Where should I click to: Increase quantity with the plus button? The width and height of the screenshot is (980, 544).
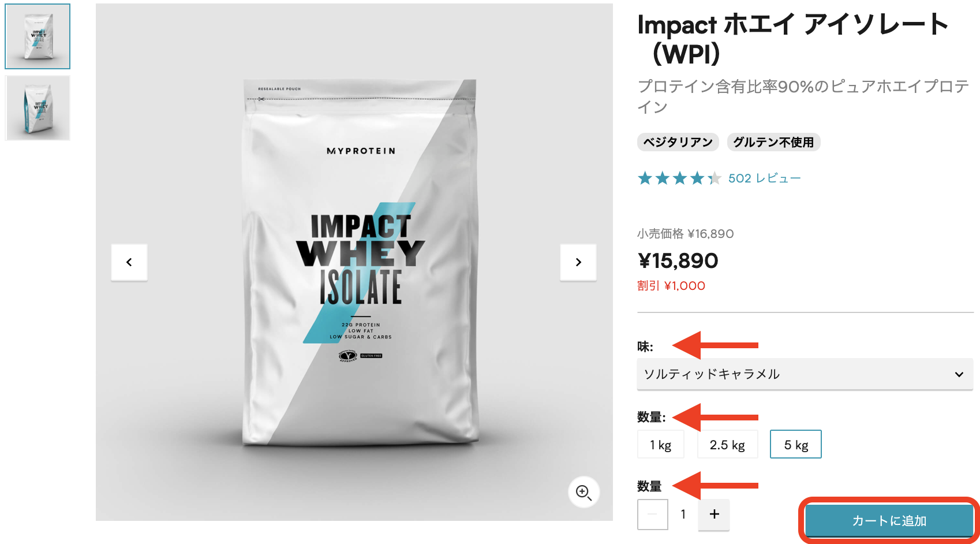[714, 514]
